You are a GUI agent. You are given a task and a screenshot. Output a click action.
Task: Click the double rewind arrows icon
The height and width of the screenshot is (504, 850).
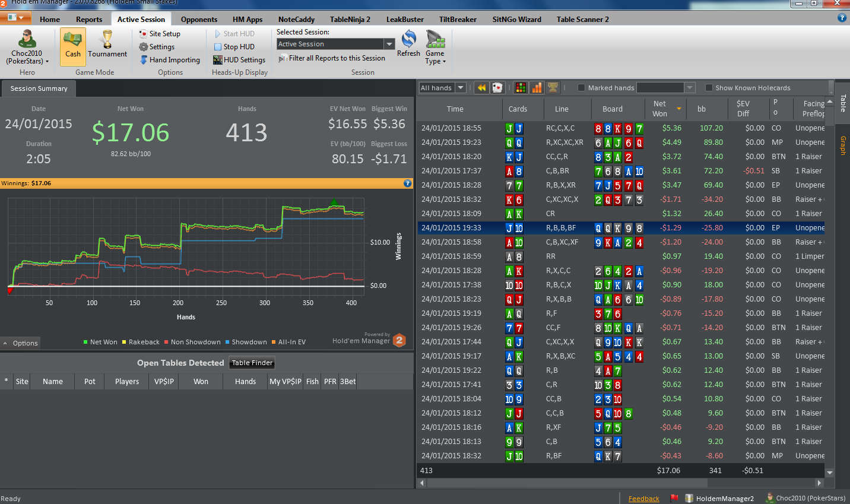[x=481, y=88]
